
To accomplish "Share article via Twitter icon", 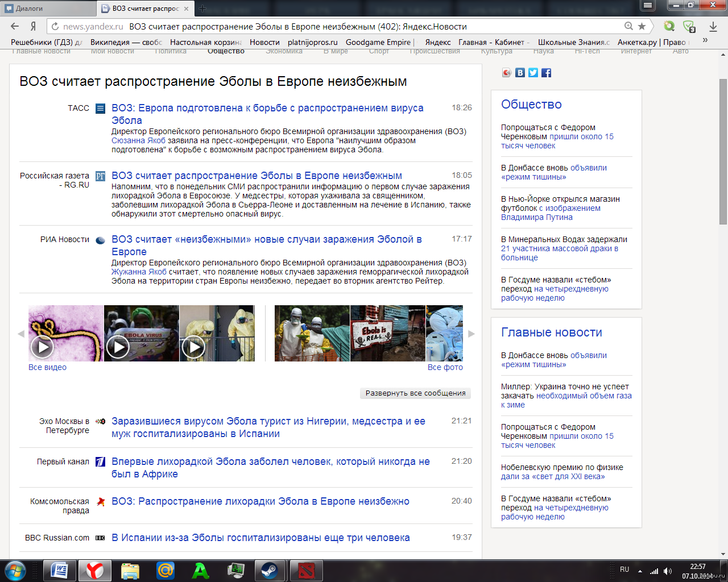I will pyautogui.click(x=533, y=73).
